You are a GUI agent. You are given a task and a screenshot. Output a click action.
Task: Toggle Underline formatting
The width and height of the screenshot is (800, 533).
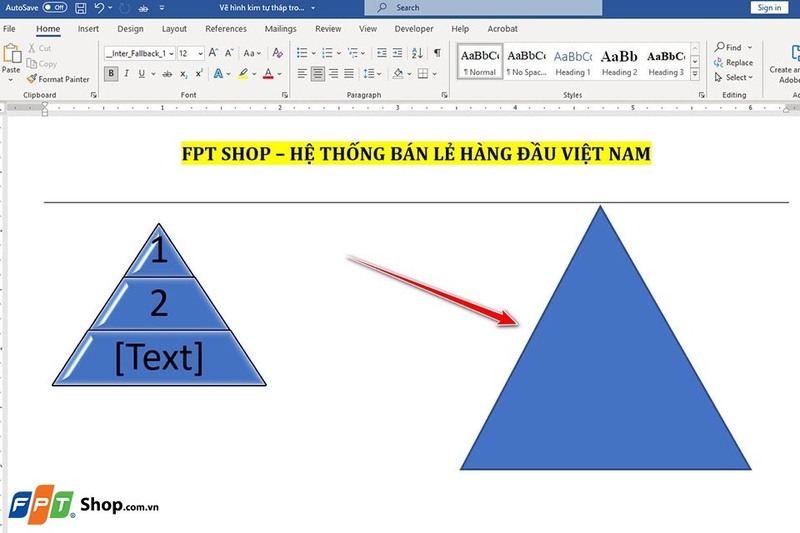click(142, 74)
